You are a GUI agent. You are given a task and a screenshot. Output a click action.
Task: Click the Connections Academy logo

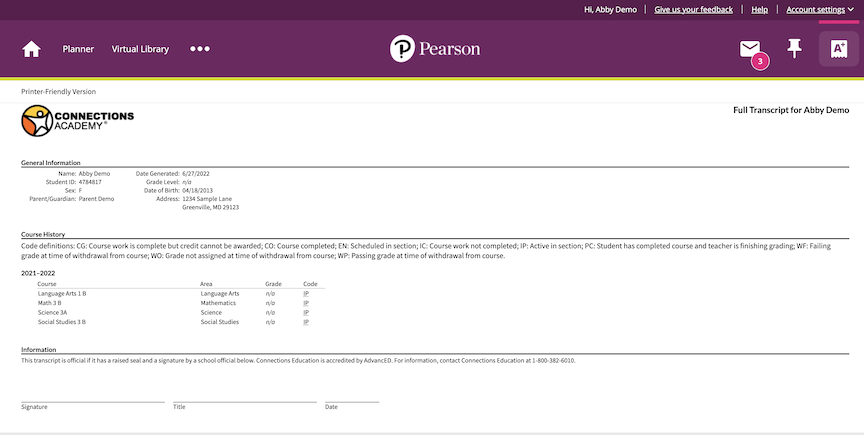(x=78, y=121)
